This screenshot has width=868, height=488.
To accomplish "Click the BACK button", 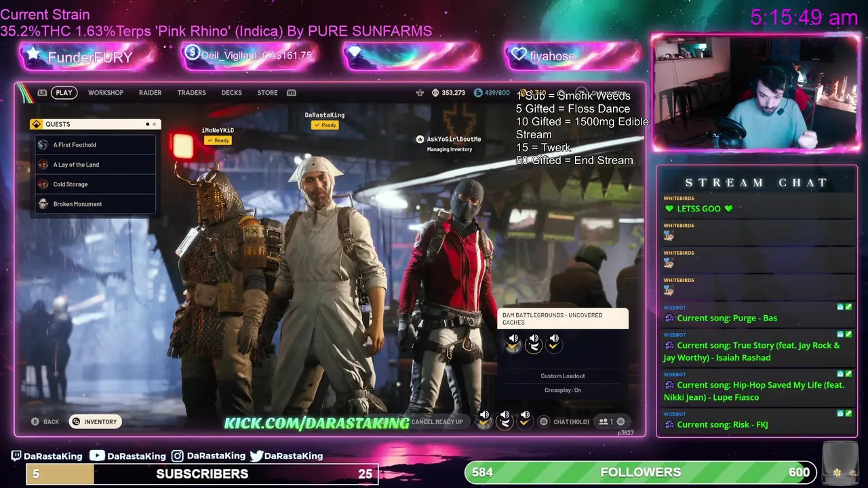I will coord(45,422).
